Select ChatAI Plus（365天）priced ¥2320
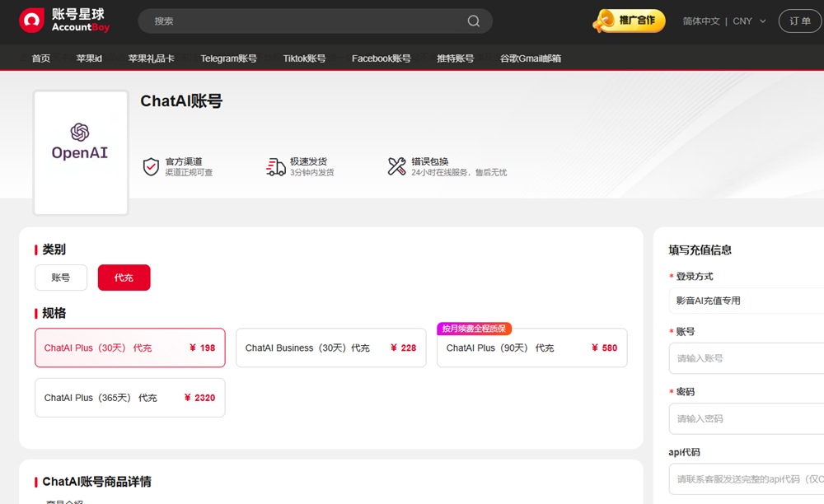 [129, 397]
